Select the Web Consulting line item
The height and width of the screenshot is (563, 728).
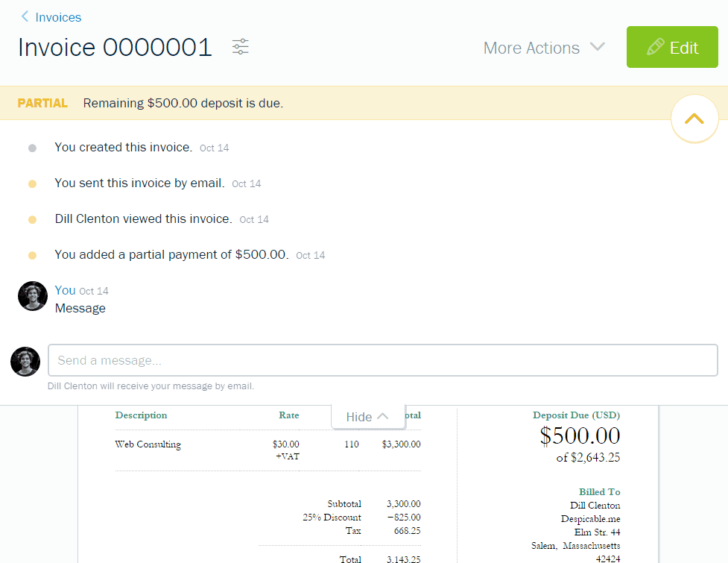(x=147, y=444)
